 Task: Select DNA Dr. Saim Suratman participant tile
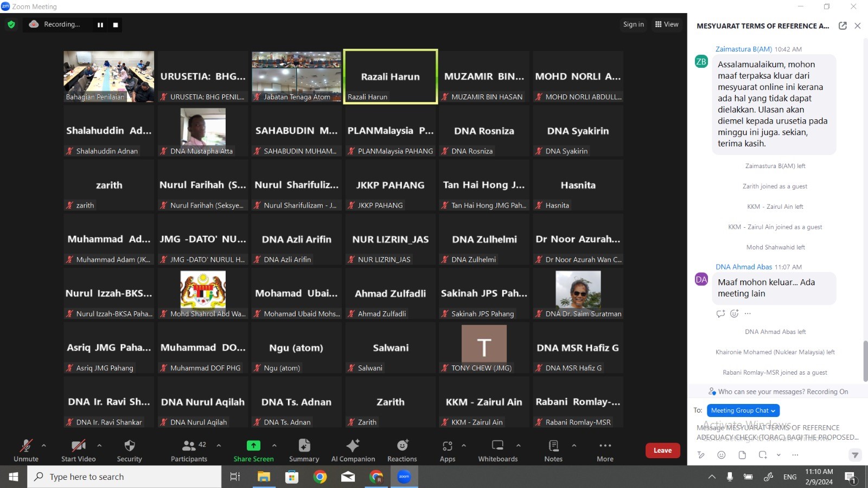point(578,293)
